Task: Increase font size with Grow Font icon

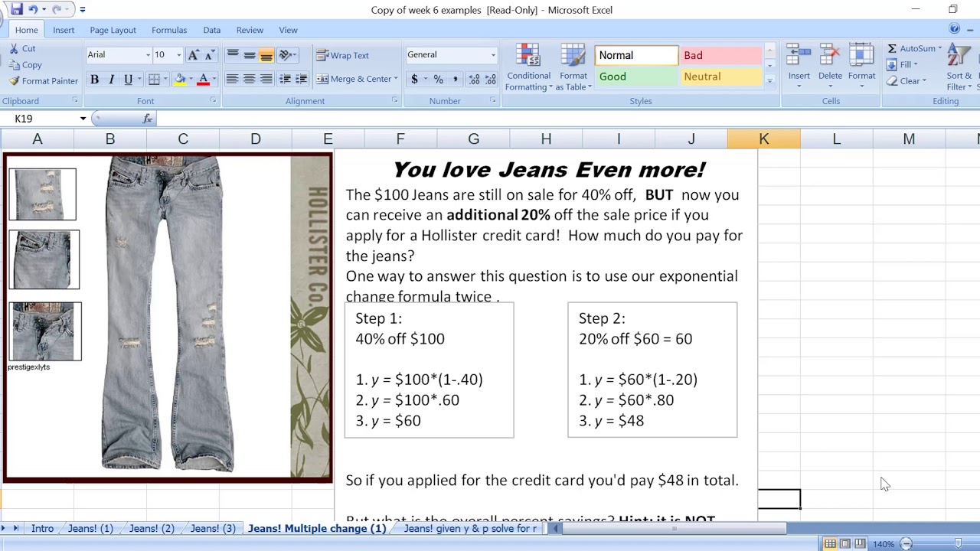Action: [x=194, y=55]
